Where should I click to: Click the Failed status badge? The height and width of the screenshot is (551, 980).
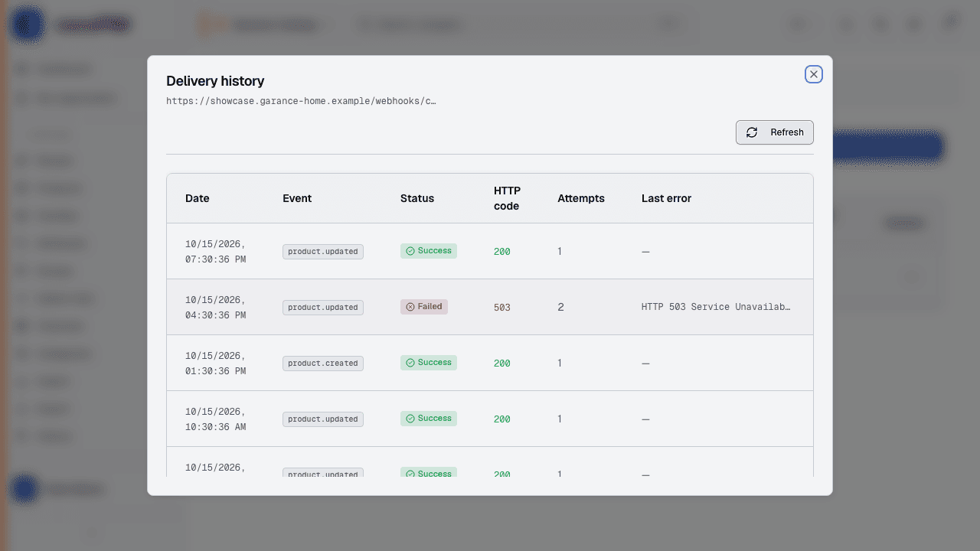pyautogui.click(x=424, y=307)
